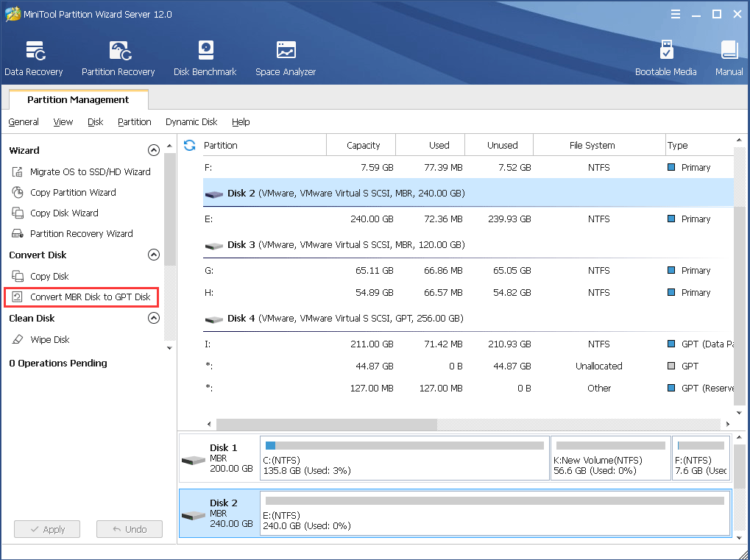Click the Disk 1 drive icon in the disk map
Screen dimensions: 750x560
(194, 460)
